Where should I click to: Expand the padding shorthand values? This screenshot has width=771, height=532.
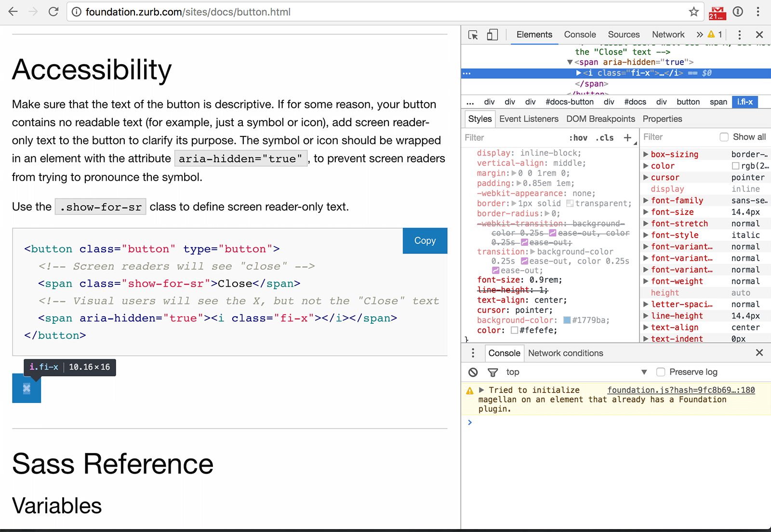click(x=519, y=183)
